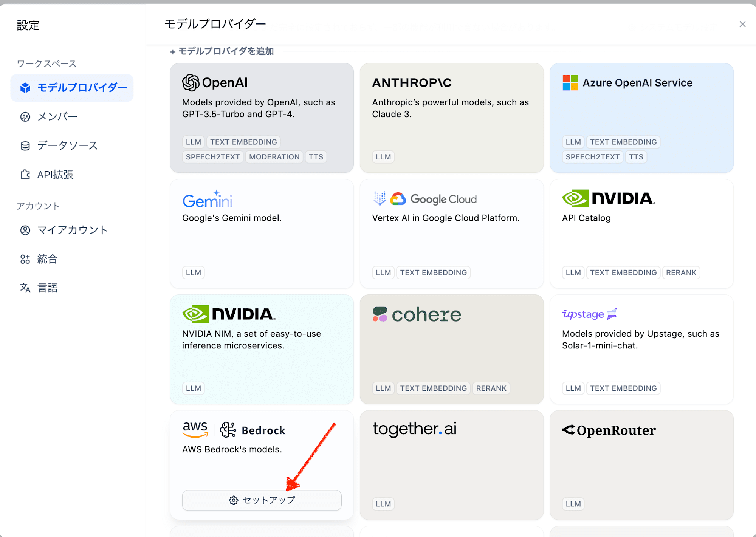Image resolution: width=756 pixels, height=537 pixels.
Task: Open モデルプロバイダー in the sidebar
Action: click(x=72, y=88)
